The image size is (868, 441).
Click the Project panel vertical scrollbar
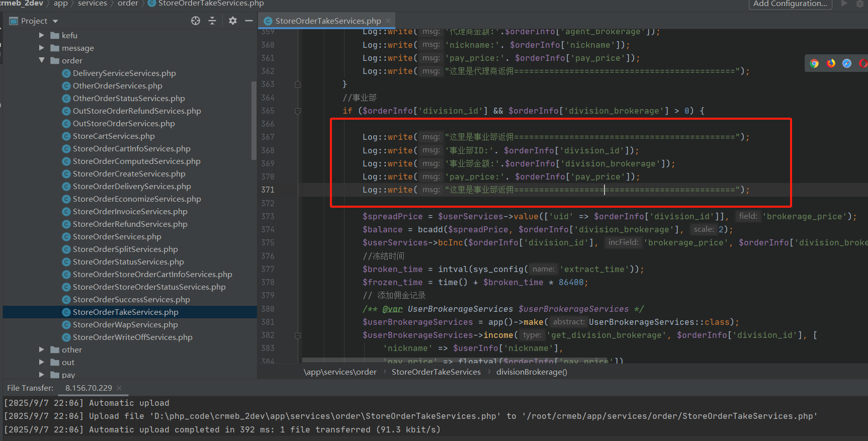tap(254, 121)
